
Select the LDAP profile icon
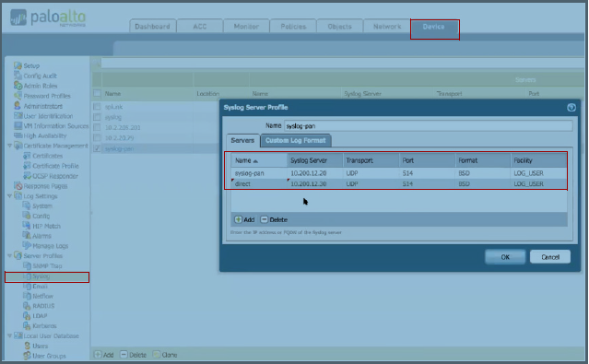click(27, 316)
